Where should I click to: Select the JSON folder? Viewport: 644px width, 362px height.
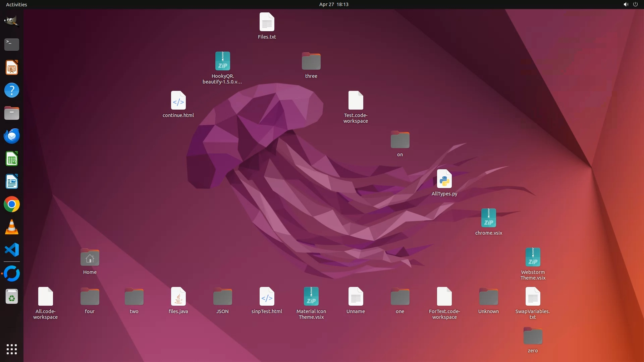(222, 297)
